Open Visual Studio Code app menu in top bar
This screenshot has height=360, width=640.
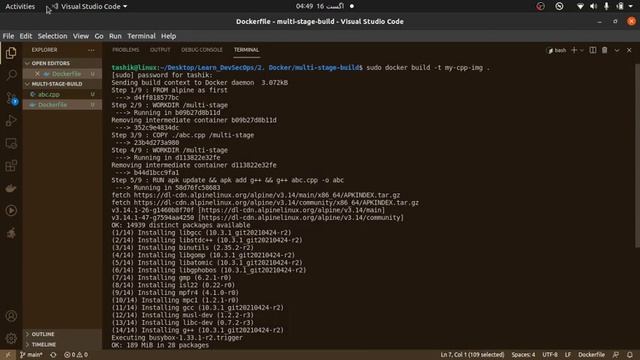click(x=90, y=7)
